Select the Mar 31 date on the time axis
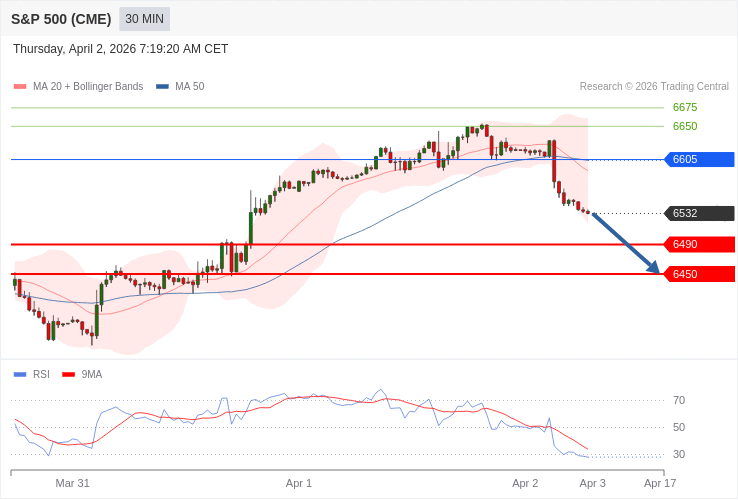The width and height of the screenshot is (738, 500). [x=73, y=483]
